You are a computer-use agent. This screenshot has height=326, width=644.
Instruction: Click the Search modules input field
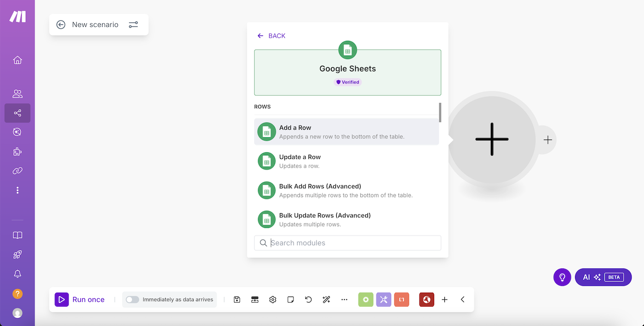pyautogui.click(x=347, y=243)
